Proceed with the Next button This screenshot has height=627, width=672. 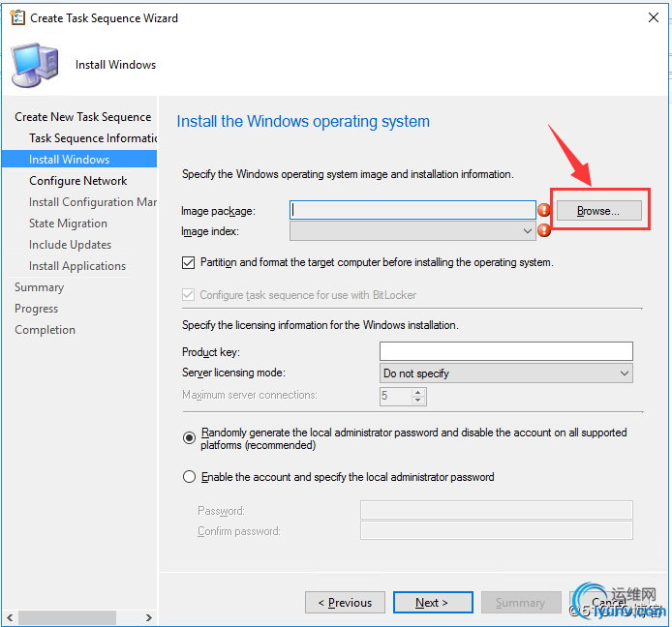click(433, 603)
